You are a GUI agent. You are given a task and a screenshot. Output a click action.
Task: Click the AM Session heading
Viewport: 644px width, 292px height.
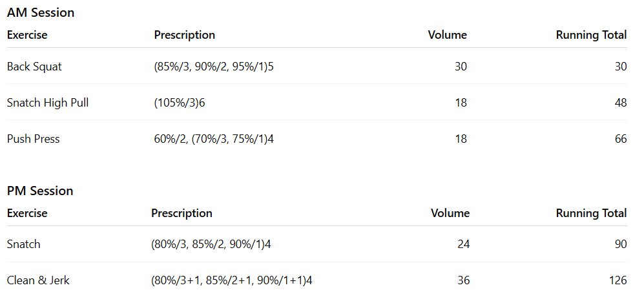click(x=41, y=12)
